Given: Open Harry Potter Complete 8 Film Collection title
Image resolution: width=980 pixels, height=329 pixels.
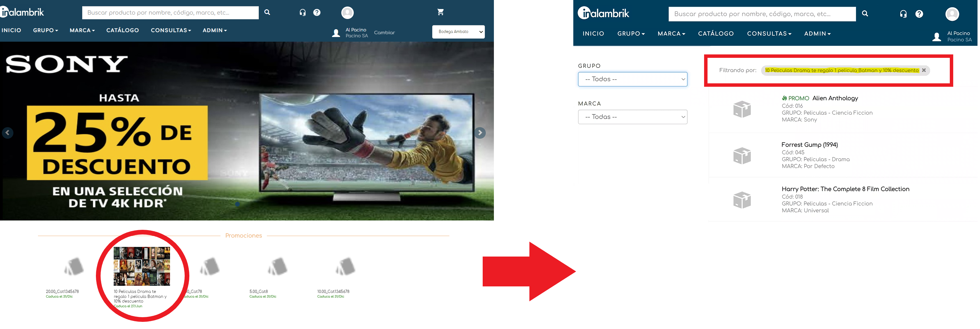Looking at the screenshot, I should [x=845, y=189].
